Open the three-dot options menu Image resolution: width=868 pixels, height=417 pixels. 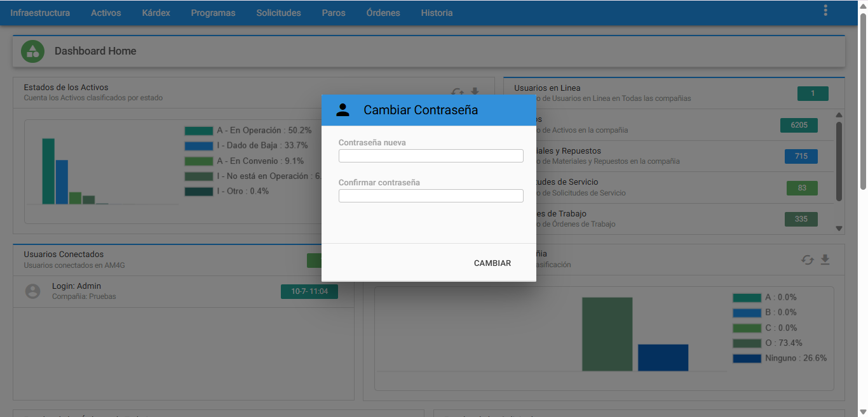(825, 10)
